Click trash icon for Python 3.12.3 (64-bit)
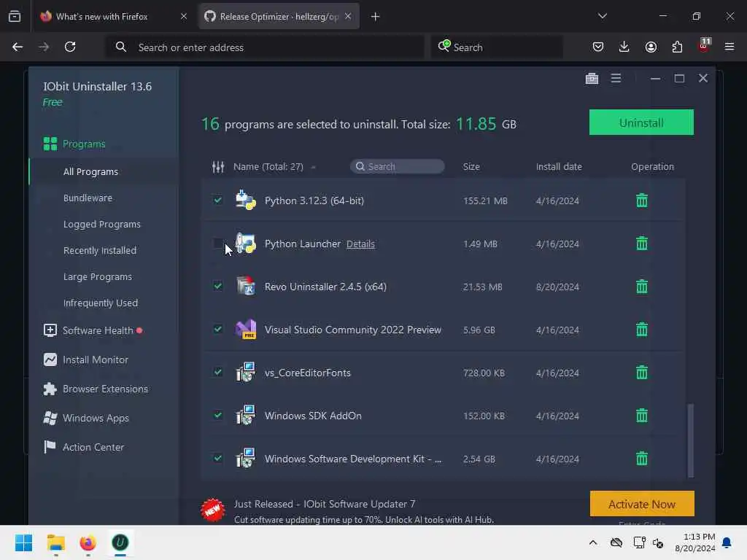This screenshot has height=560, width=747. 642,201
